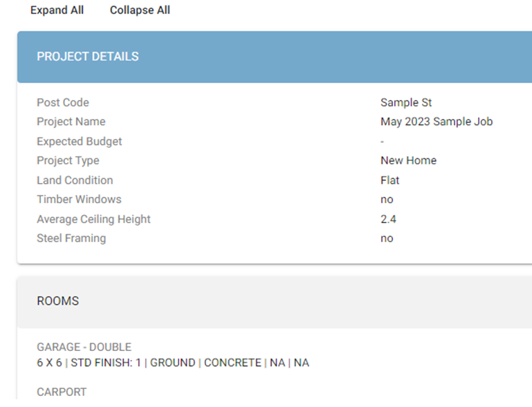Select the Project Type label
This screenshot has width=532, height=407.
[x=68, y=161]
